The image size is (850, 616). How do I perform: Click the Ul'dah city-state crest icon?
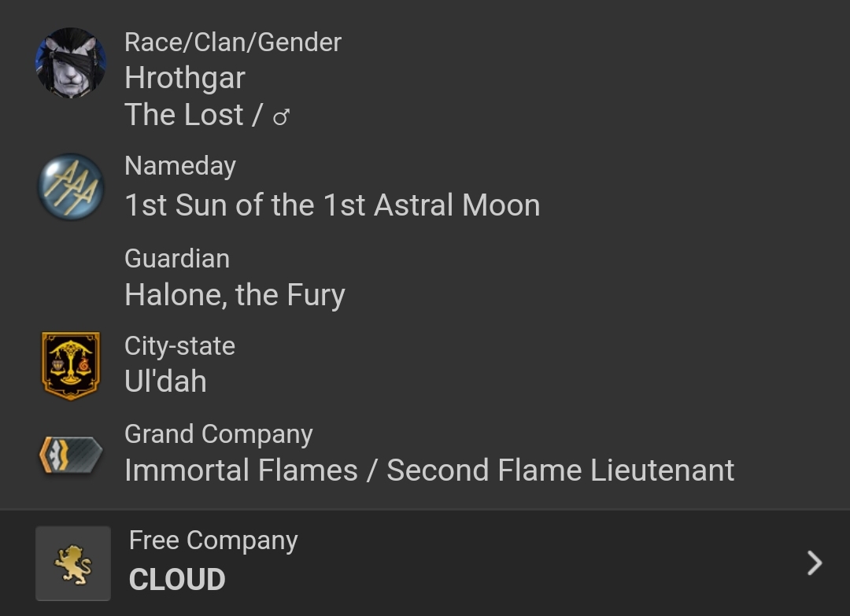point(71,365)
